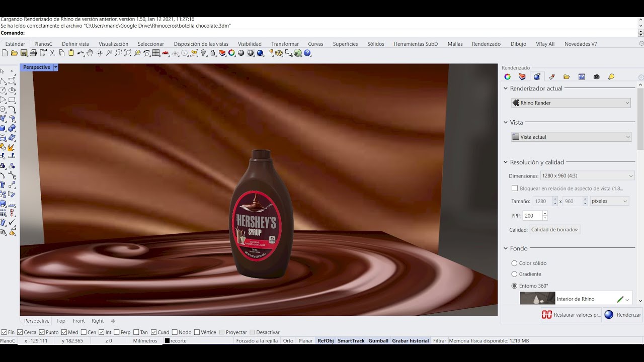The height and width of the screenshot is (362, 644).
Task: Switch to the Front viewport tab
Action: [x=78, y=321]
